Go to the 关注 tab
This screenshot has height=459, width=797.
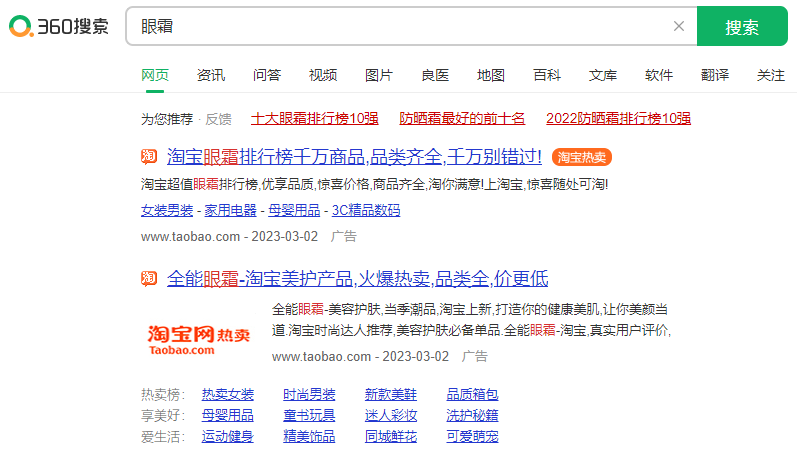click(771, 75)
